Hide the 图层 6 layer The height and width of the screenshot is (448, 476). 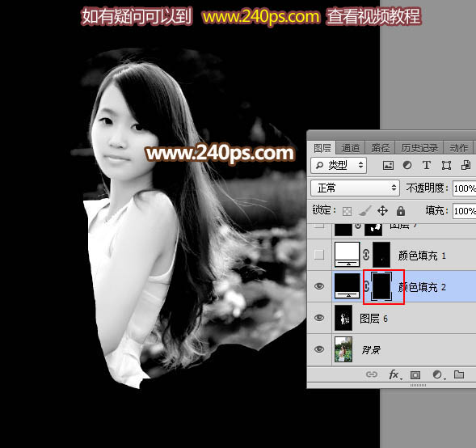[x=319, y=318]
